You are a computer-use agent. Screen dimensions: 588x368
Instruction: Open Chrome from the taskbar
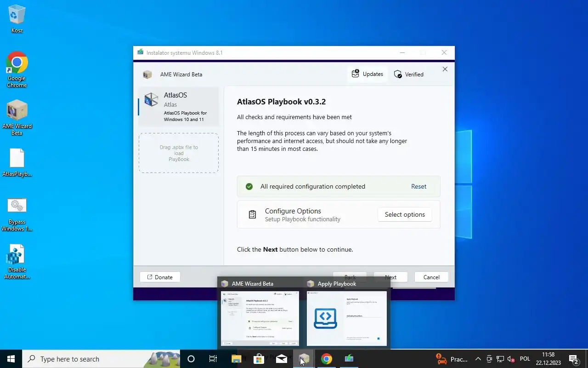tap(326, 359)
